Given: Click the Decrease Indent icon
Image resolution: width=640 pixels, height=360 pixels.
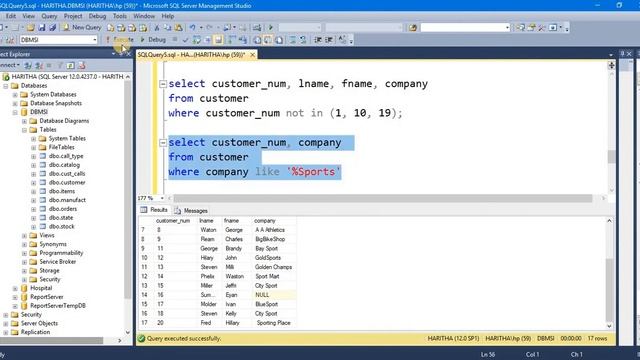Looking at the screenshot, I should click(318, 40).
